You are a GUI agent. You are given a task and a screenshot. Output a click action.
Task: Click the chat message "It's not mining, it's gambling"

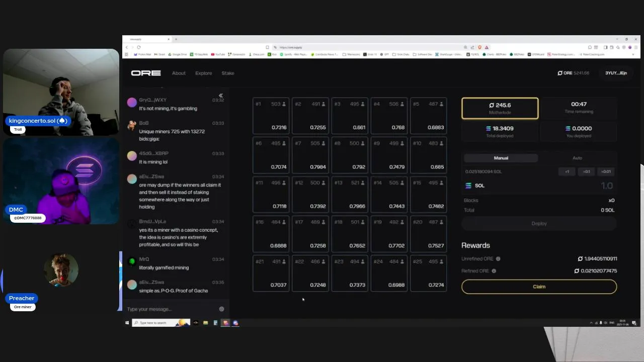coord(168,109)
